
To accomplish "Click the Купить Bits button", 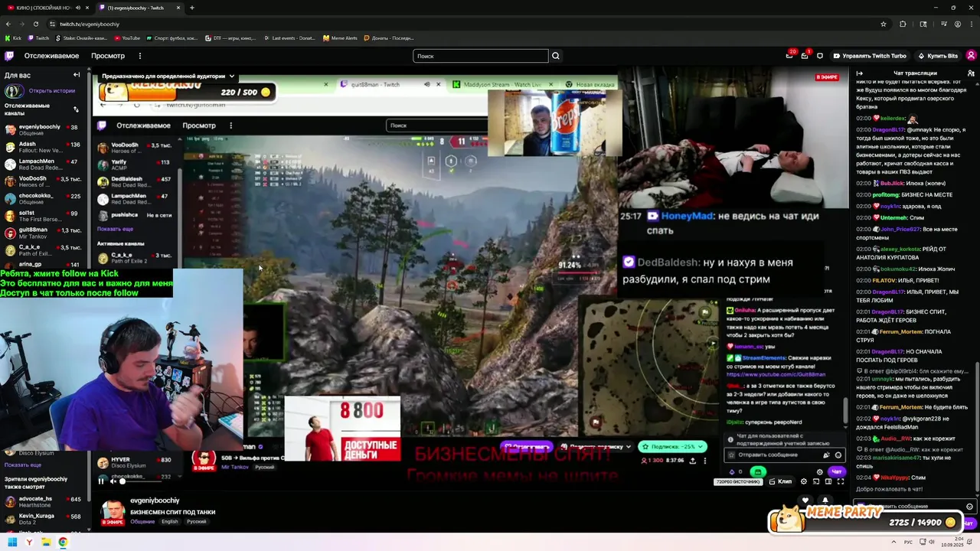I will (938, 56).
